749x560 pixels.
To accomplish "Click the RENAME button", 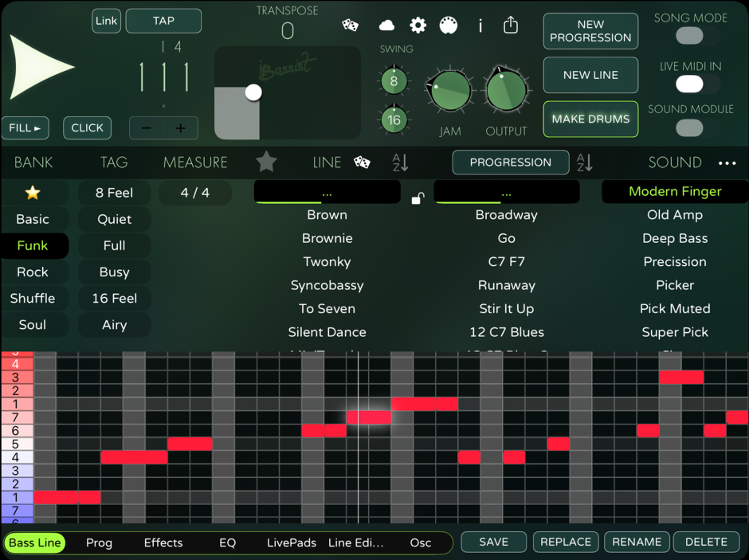I will (637, 542).
